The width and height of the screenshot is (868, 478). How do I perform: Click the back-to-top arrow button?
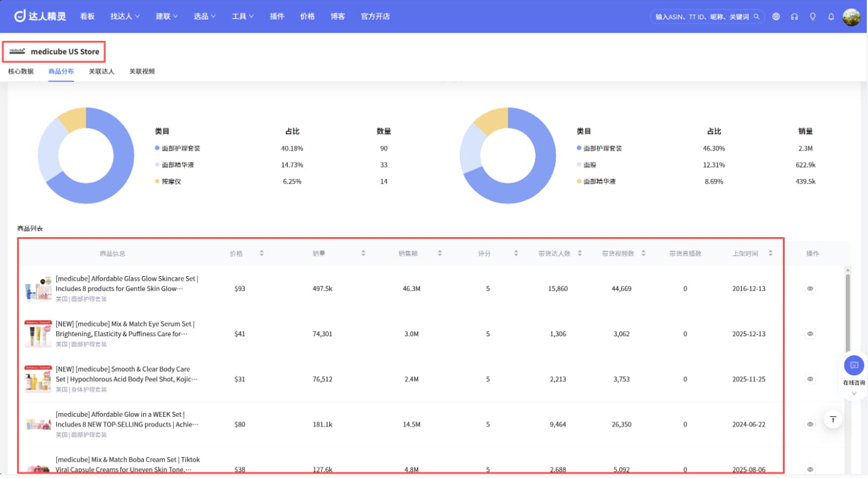tap(833, 419)
